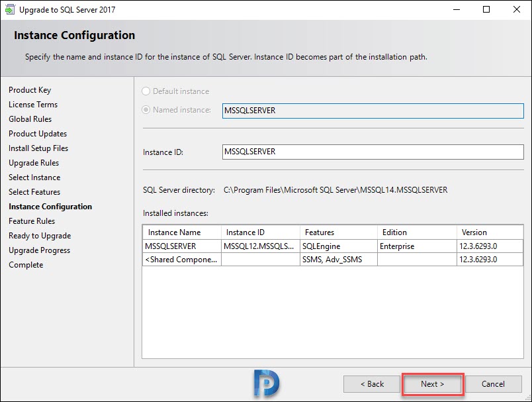Open the Select Features step
The height and width of the screenshot is (402, 532).
[x=34, y=192]
